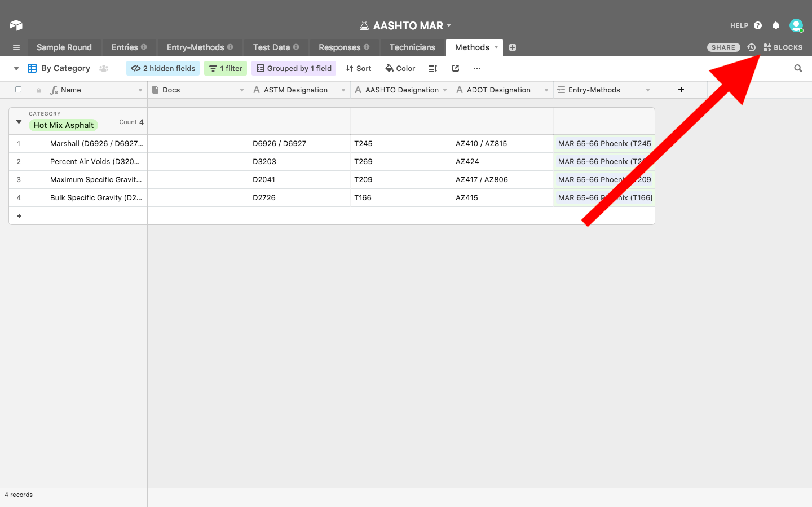Viewport: 812px width, 507px height.
Task: Open Docs field dropdown arrow
Action: click(x=242, y=90)
